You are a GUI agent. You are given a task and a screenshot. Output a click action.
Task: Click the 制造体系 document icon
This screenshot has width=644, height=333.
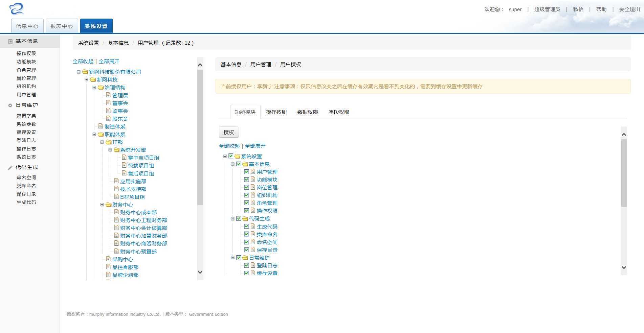101,126
